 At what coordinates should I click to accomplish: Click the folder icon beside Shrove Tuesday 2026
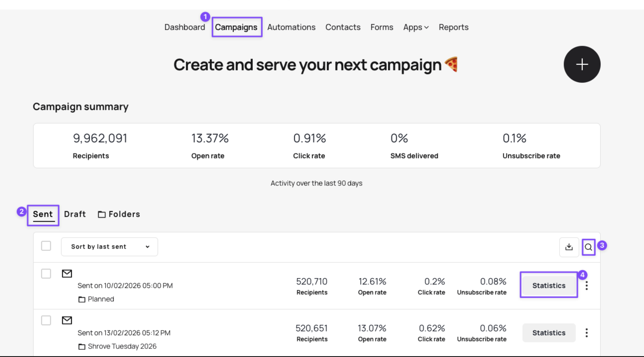coord(82,347)
